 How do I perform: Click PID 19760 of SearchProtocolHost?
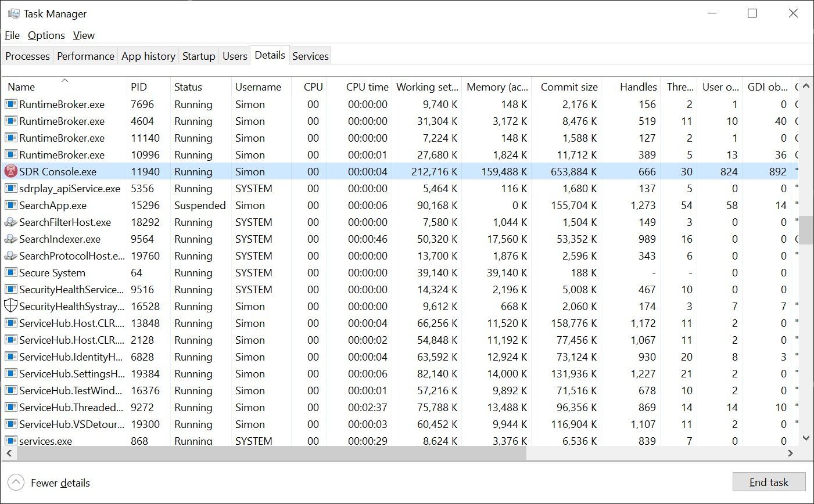[x=144, y=256]
